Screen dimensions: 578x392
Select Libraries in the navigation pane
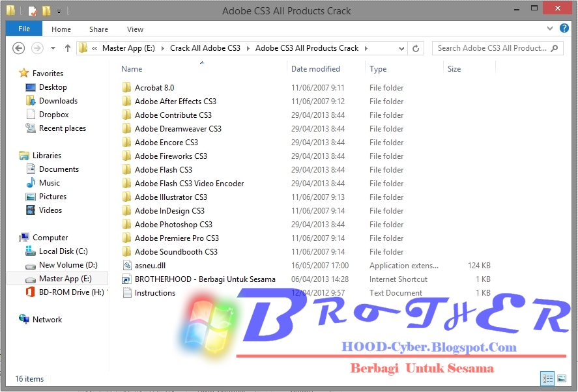pos(46,156)
